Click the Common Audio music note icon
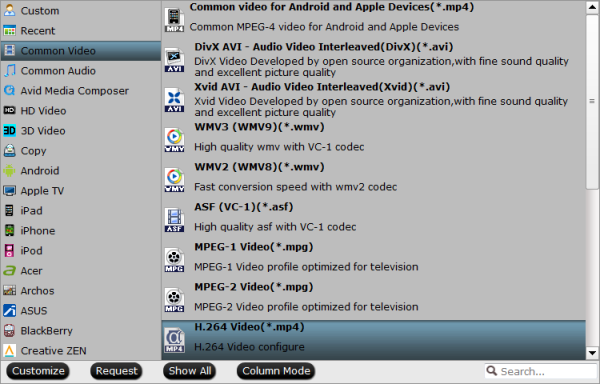This screenshot has height=384, width=600. (x=10, y=70)
